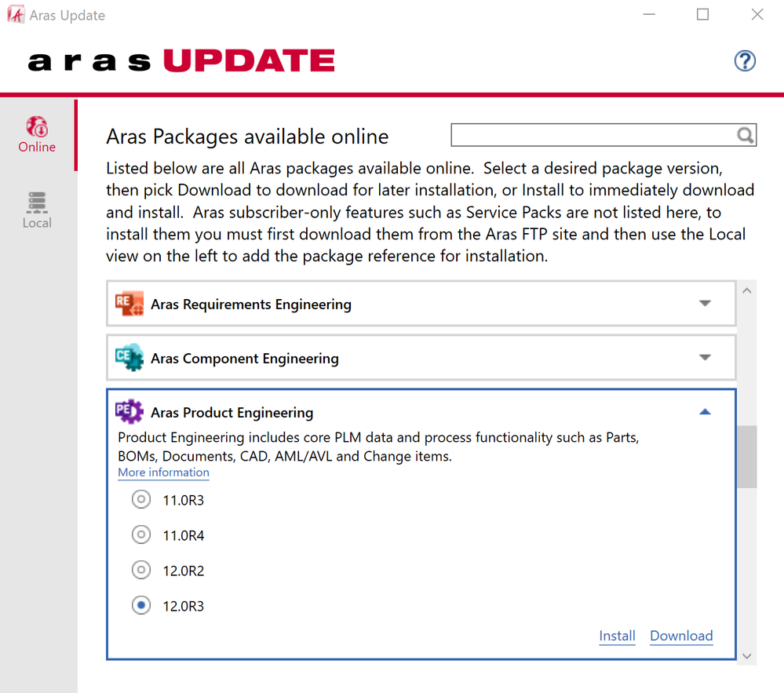Click the Local server icon in sidebar
The height and width of the screenshot is (693, 784).
coord(37,202)
